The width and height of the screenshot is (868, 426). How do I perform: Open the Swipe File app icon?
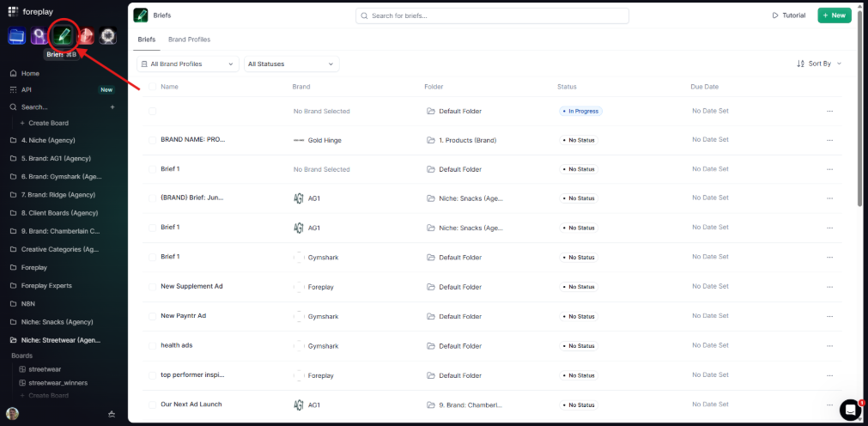click(16, 37)
